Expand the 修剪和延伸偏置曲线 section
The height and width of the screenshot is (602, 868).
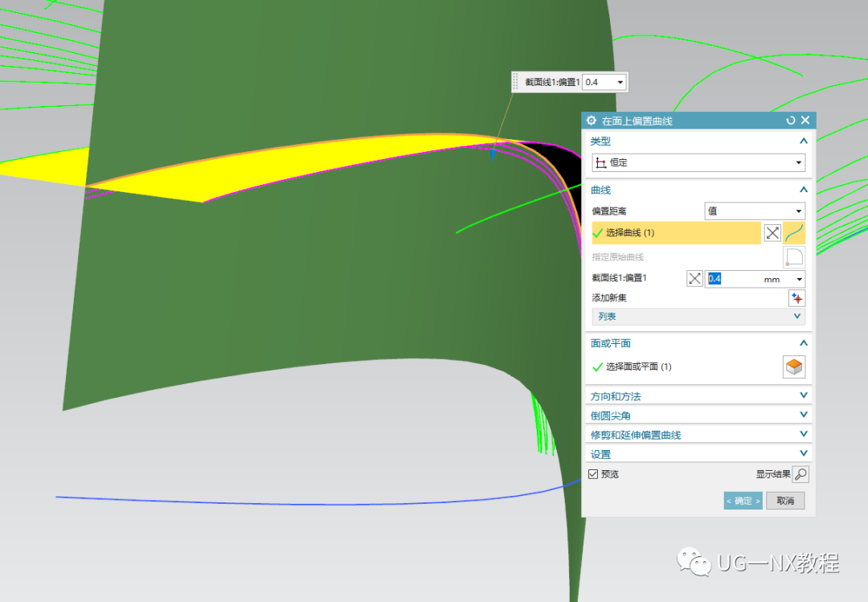pos(698,435)
